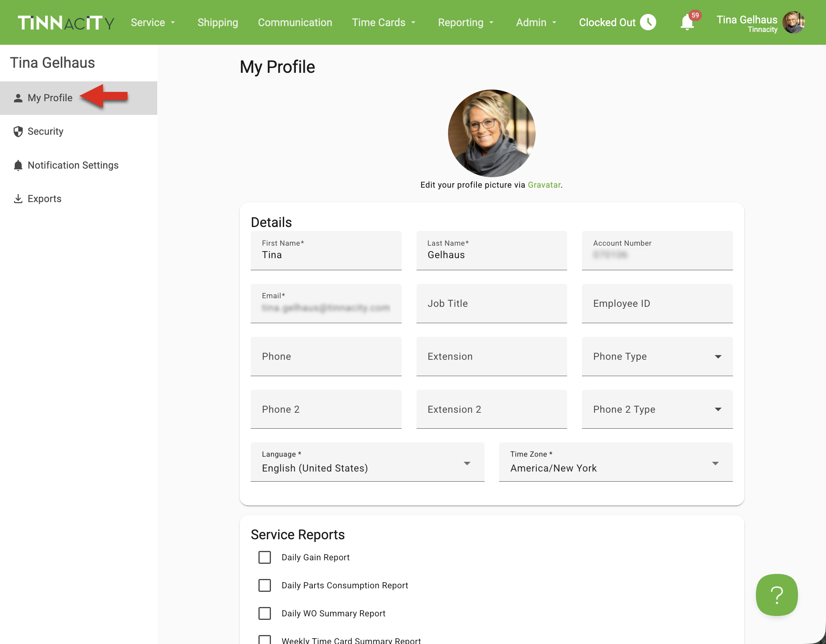
Task: Go to the Shipping page
Action: [x=218, y=23]
